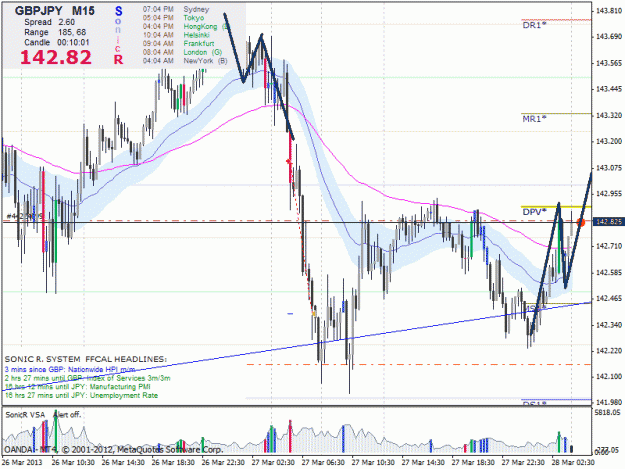The height and width of the screenshot is (469, 625).
Task: Click the HongKong session time row
Action: pyautogui.click(x=187, y=27)
